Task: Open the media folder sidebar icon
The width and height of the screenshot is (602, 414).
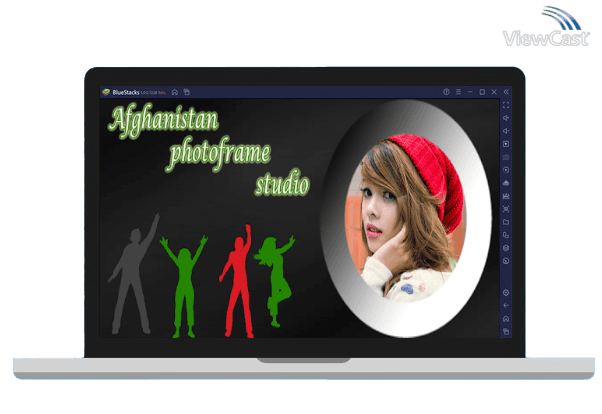Action: (506, 222)
